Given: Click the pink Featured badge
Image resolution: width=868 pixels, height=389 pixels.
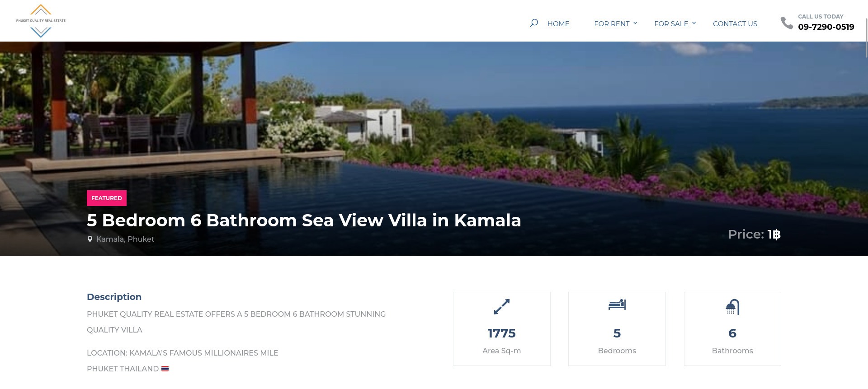Looking at the screenshot, I should click(107, 198).
